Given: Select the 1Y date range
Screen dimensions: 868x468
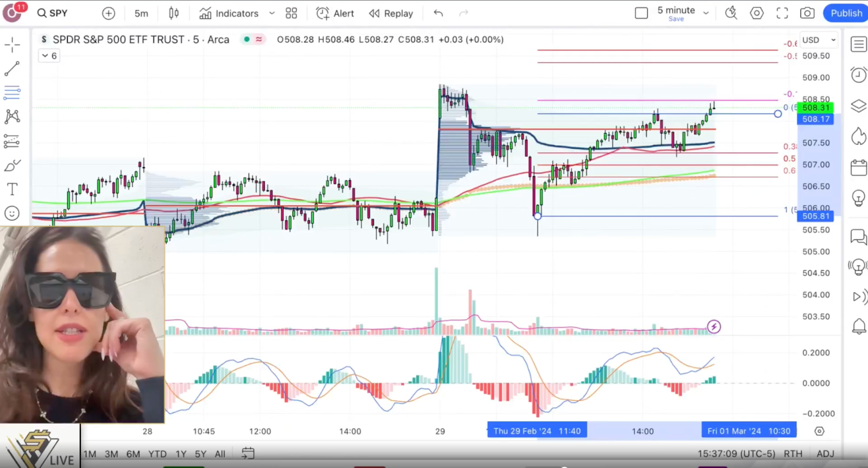Looking at the screenshot, I should point(181,454).
